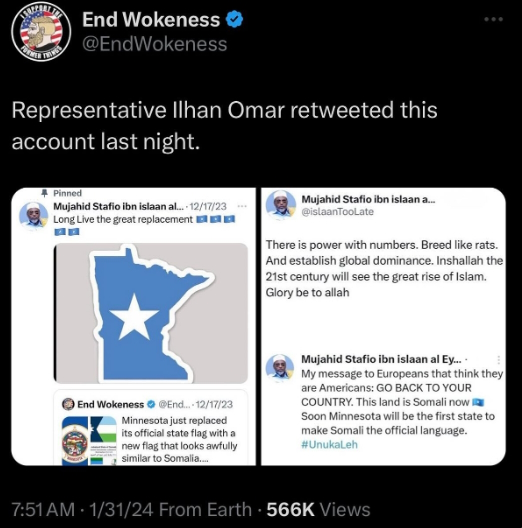Click the verified badge in the quoted tweet

(152, 404)
